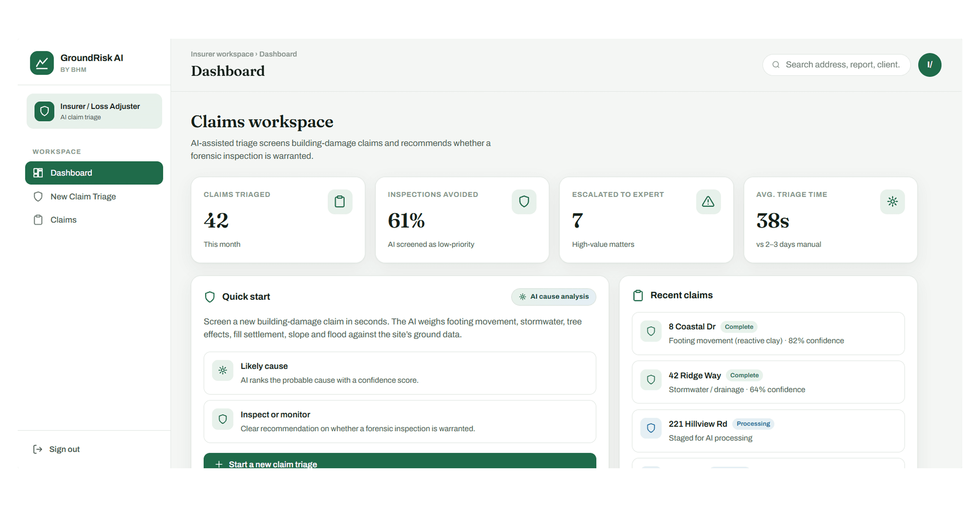Open the 8 Coastal Dr recent claim
The height and width of the screenshot is (507, 980).
pyautogui.click(x=768, y=334)
